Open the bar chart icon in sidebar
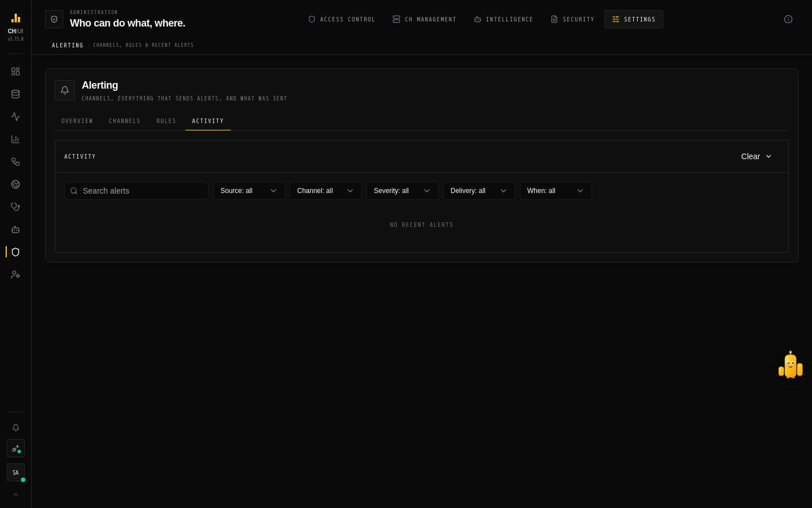812x508 pixels. pos(16,139)
